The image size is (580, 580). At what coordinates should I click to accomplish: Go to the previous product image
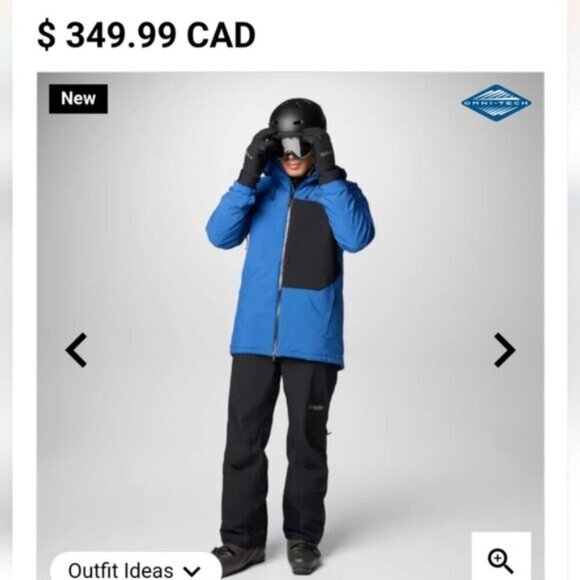[x=76, y=350]
